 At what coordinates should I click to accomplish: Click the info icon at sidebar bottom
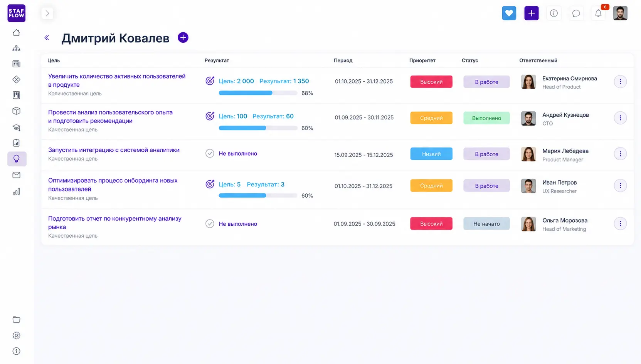pyautogui.click(x=16, y=351)
